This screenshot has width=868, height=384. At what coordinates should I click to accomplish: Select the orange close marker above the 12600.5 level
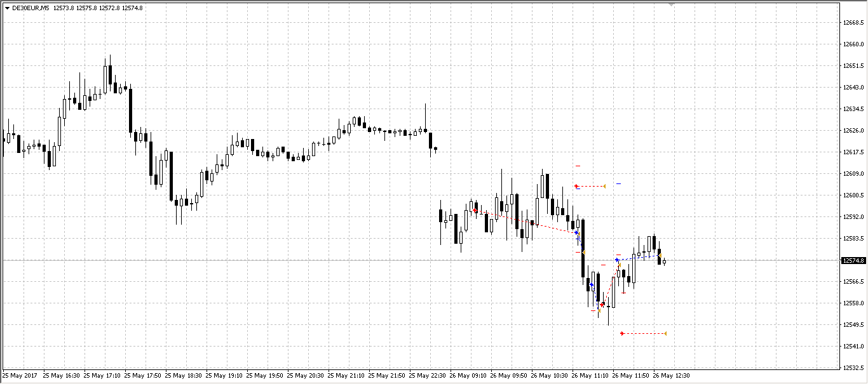(604, 186)
